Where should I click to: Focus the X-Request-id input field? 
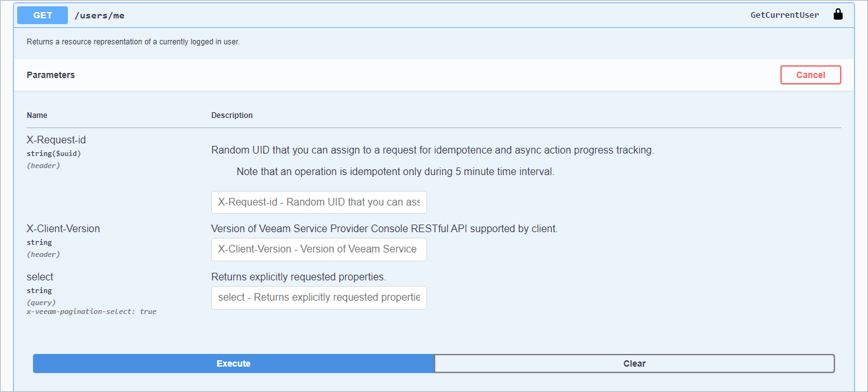[319, 202]
